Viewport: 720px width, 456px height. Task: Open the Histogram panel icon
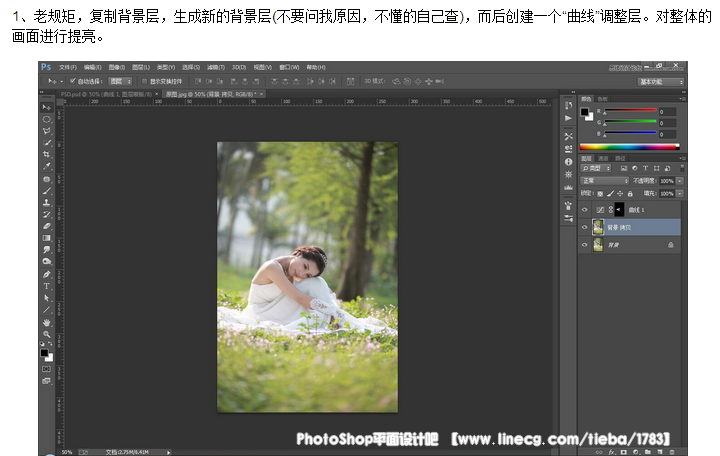point(568,187)
